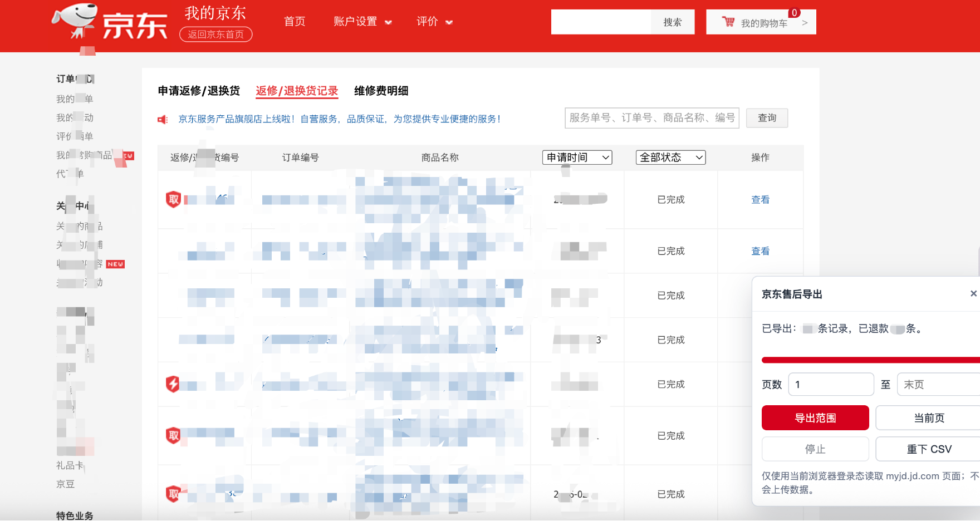Click the 京东售后导出 panel title
The height and width of the screenshot is (521, 980).
tap(792, 294)
